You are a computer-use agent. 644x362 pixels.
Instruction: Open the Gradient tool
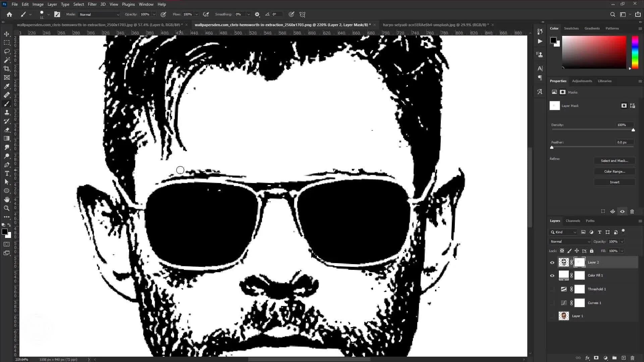(x=7, y=138)
